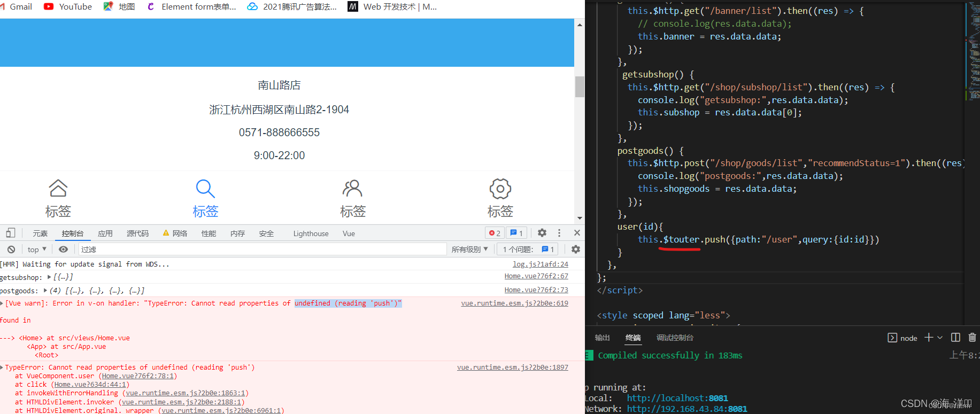Open the Home.vue?634d:44:1 stack trace link

[90, 385]
